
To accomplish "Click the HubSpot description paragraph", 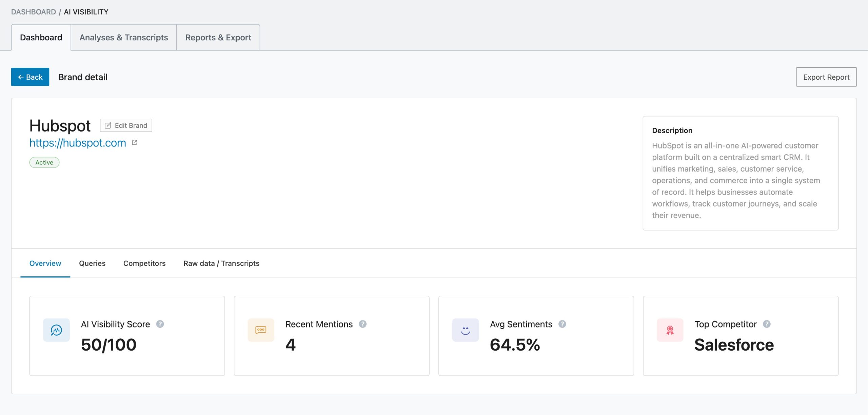I will (736, 180).
